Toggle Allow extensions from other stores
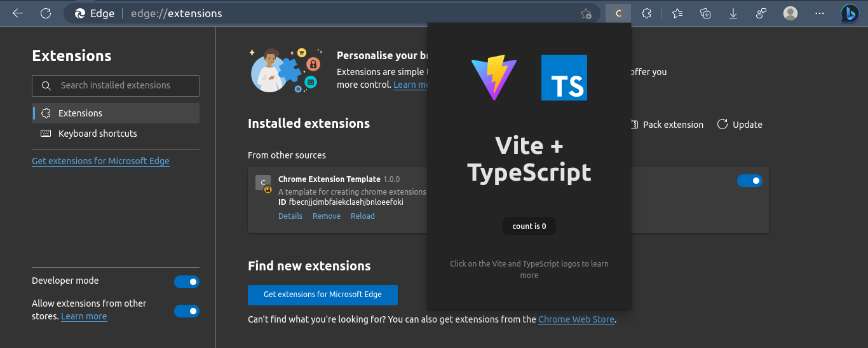The height and width of the screenshot is (348, 868). pyautogui.click(x=187, y=311)
